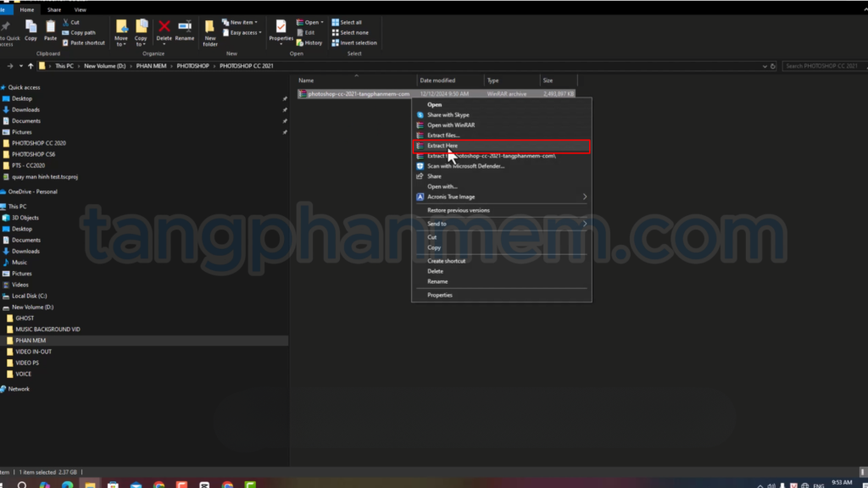The width and height of the screenshot is (868, 488).
Task: Choose Scan with Microsoft Defender
Action: (x=465, y=166)
